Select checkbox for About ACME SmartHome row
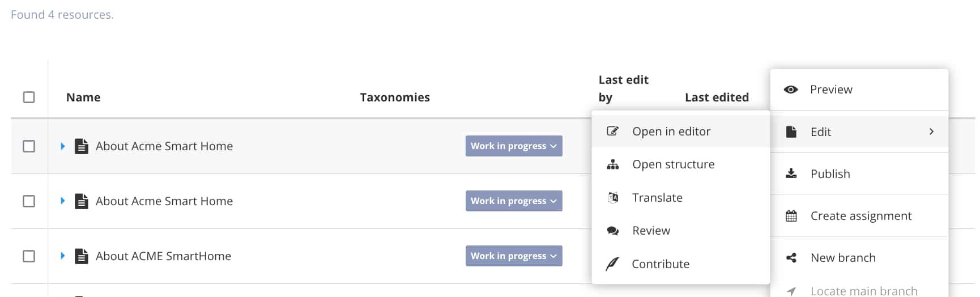 click(29, 256)
